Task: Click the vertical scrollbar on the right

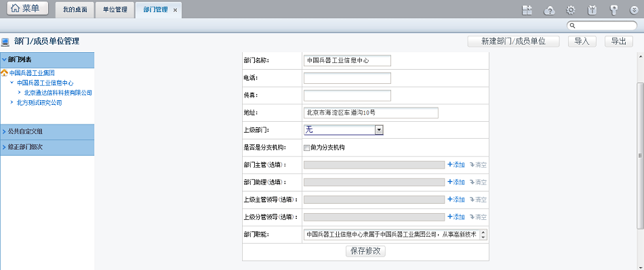Action: coord(640,156)
